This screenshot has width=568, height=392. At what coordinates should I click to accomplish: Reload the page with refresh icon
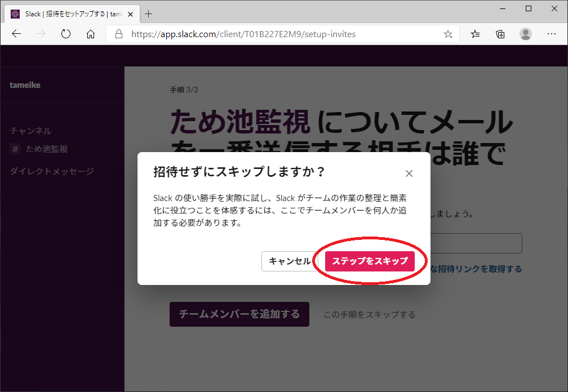pos(66,34)
